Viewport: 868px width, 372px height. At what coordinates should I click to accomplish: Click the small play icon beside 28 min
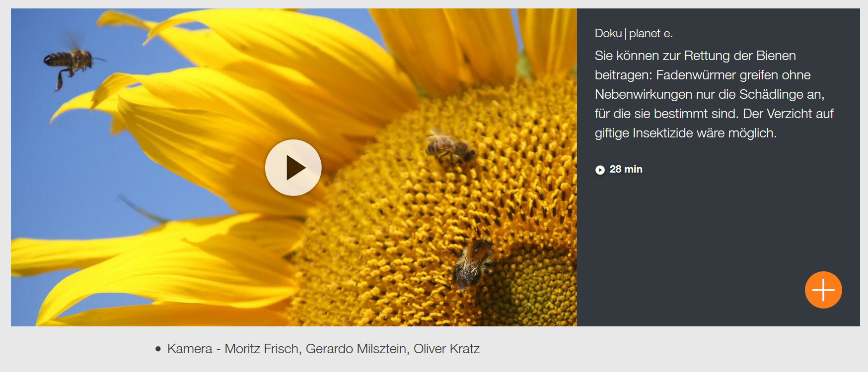(x=600, y=170)
